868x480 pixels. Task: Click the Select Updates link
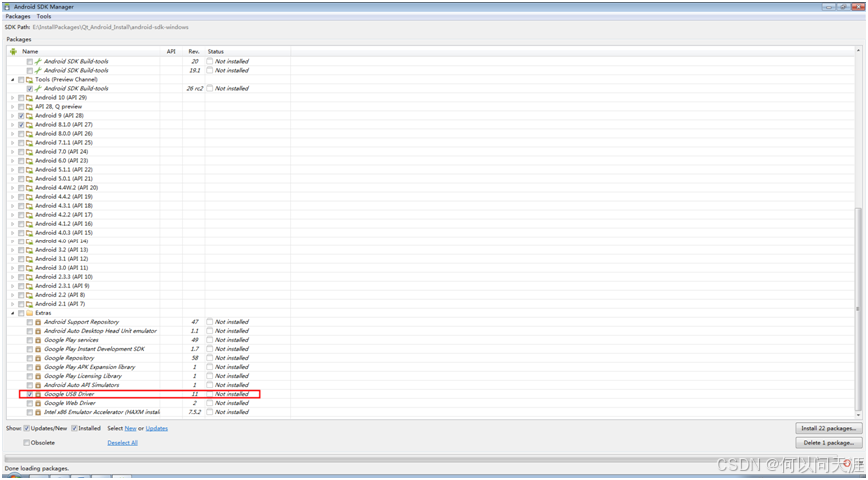157,428
